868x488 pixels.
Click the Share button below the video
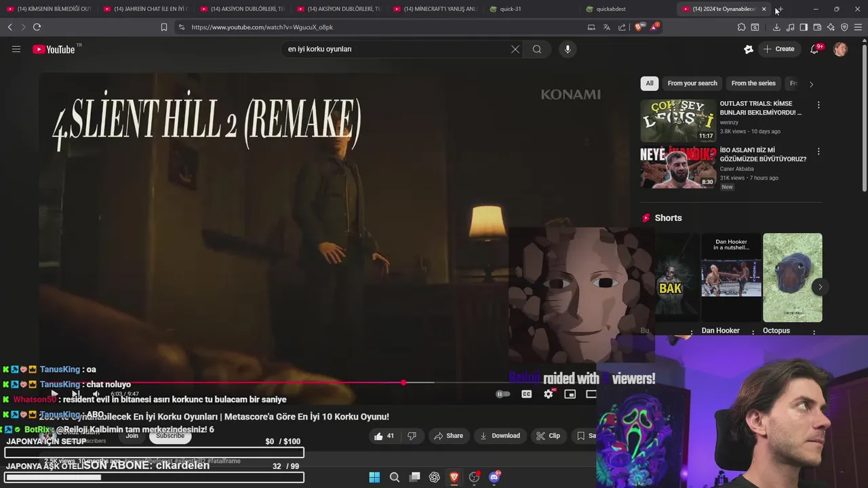pyautogui.click(x=448, y=436)
